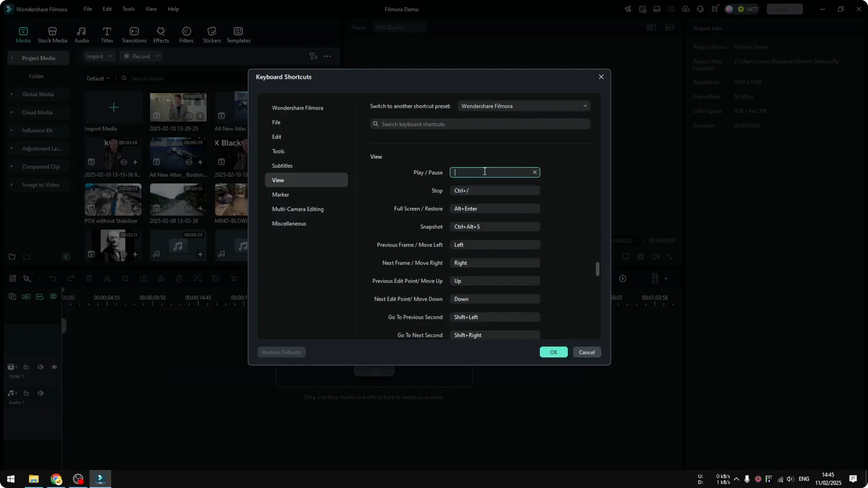
Task: Click the split scissors tool on timeline toolbar
Action: pyautogui.click(x=107, y=278)
